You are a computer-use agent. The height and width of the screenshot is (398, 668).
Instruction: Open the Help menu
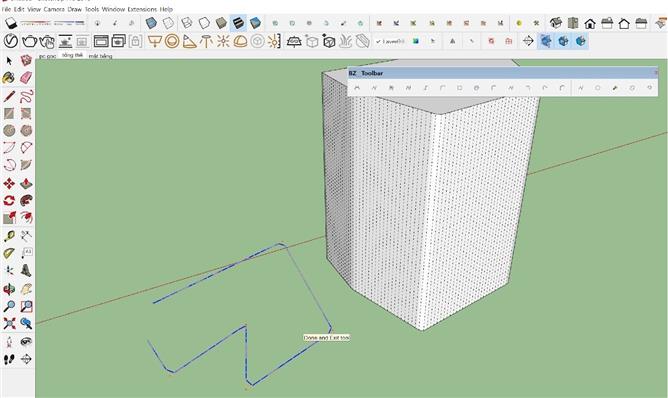166,9
